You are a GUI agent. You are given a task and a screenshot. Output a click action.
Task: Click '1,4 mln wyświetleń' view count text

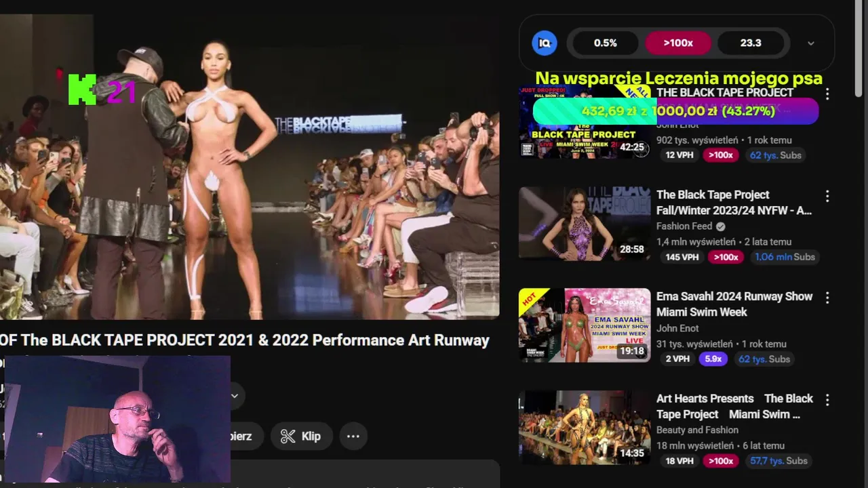(696, 242)
